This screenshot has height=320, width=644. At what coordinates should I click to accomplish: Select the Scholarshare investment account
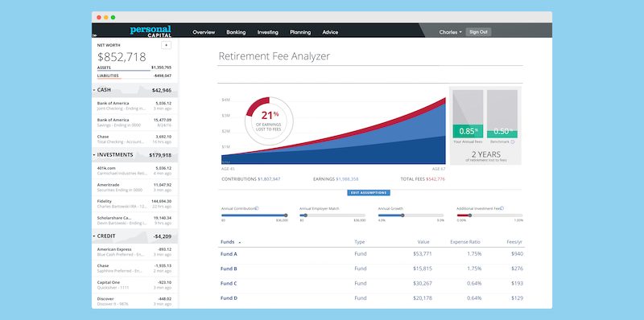click(x=134, y=220)
